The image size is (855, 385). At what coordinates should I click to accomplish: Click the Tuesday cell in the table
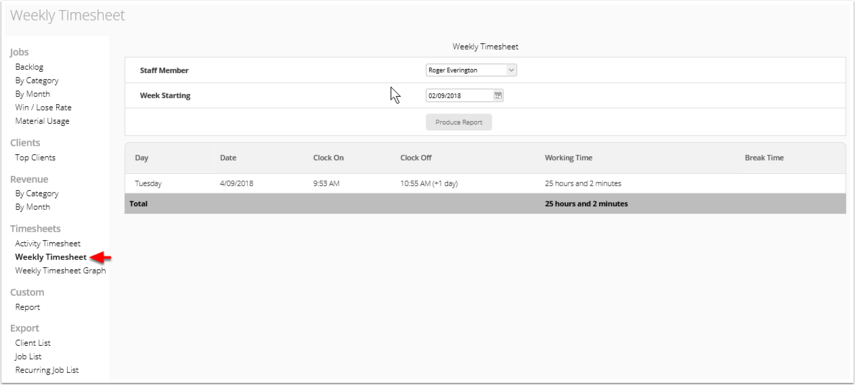pyautogui.click(x=148, y=184)
